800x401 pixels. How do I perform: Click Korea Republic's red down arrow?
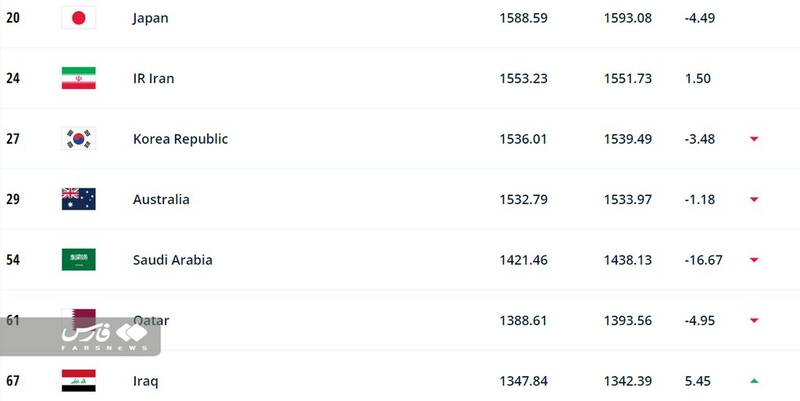[754, 140]
